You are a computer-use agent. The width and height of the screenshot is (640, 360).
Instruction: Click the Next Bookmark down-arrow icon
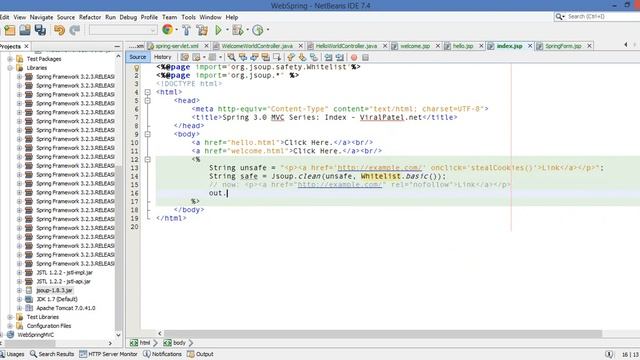coord(302,57)
